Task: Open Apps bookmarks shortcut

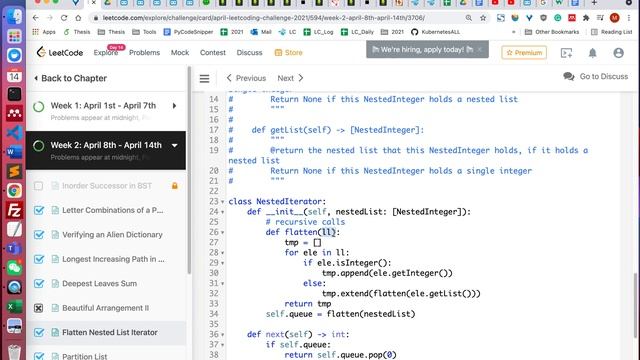Action: (x=44, y=32)
